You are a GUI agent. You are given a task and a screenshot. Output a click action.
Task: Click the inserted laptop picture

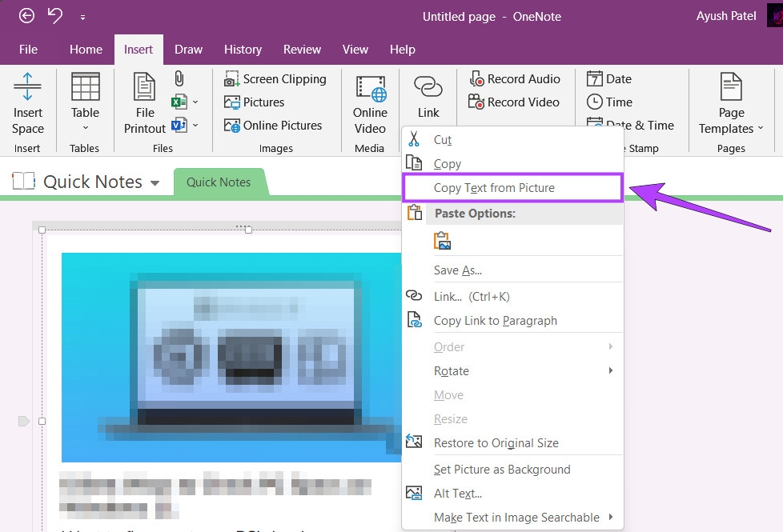coord(231,358)
